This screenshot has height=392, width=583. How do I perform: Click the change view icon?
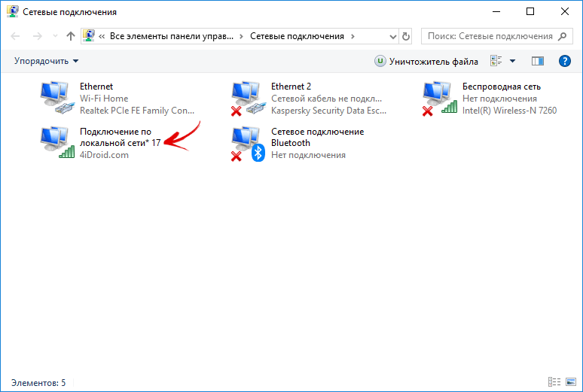[x=496, y=61]
